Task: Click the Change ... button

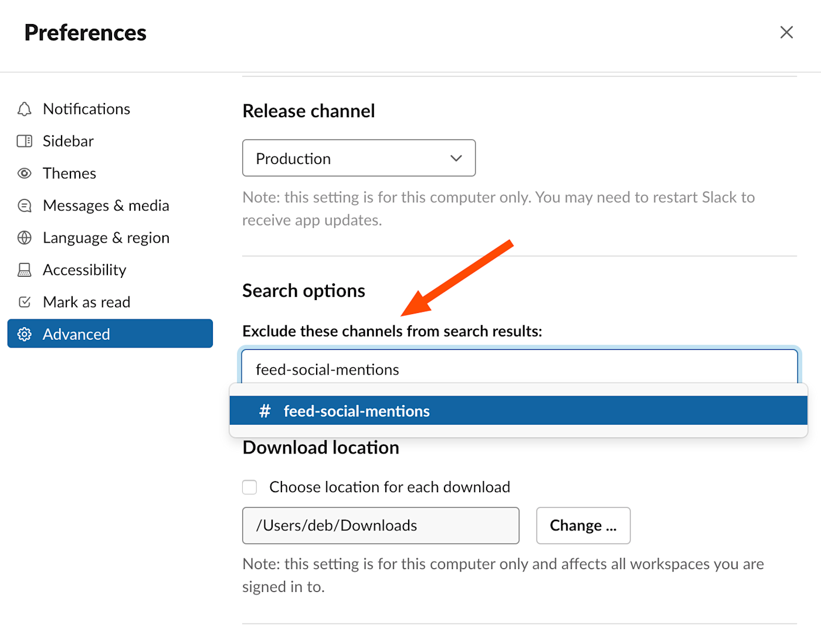Action: 583,526
